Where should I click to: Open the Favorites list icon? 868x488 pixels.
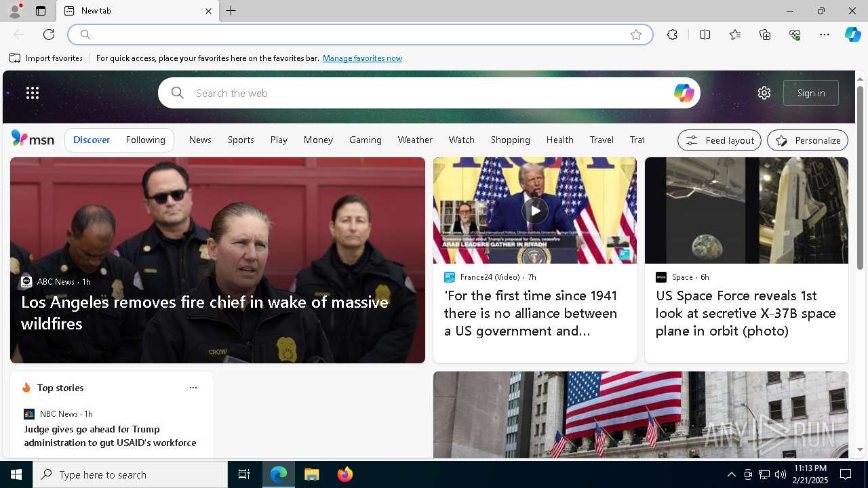coord(735,35)
